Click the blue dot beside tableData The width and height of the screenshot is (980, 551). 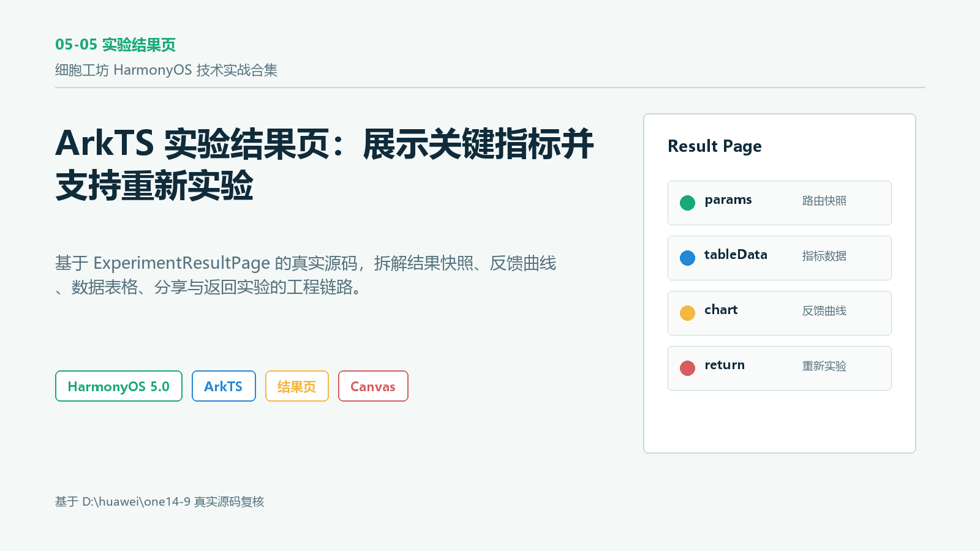(687, 258)
